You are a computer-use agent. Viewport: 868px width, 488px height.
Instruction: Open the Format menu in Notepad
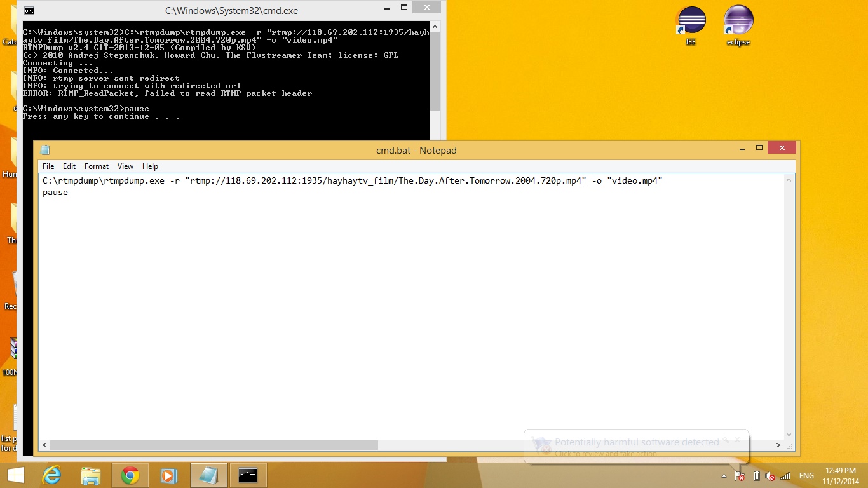(97, 166)
